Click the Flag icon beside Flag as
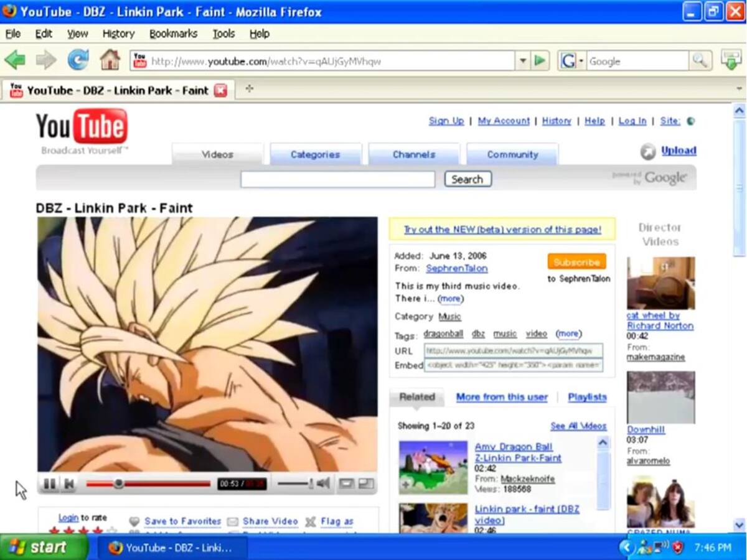747x560 pixels. tap(310, 521)
